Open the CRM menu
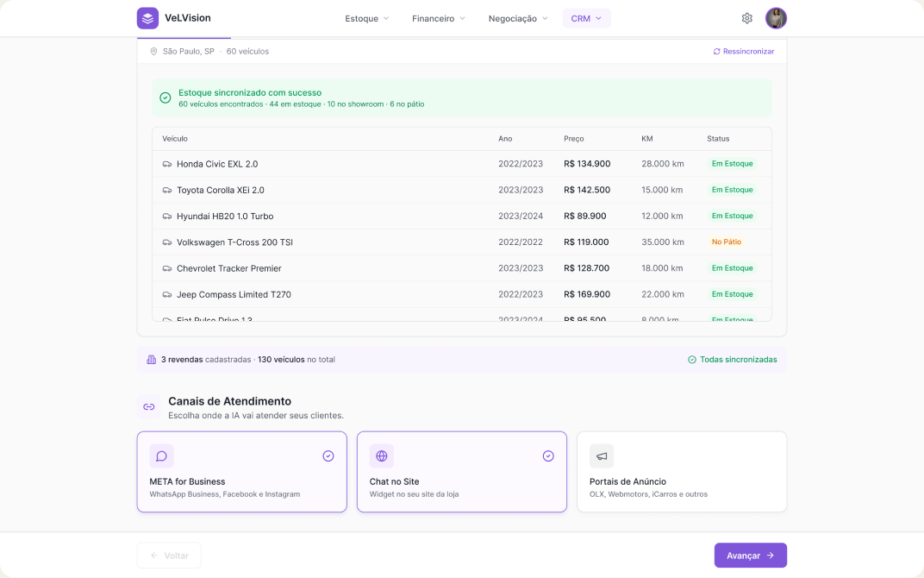Viewport: 924px width, 578px height. point(586,18)
